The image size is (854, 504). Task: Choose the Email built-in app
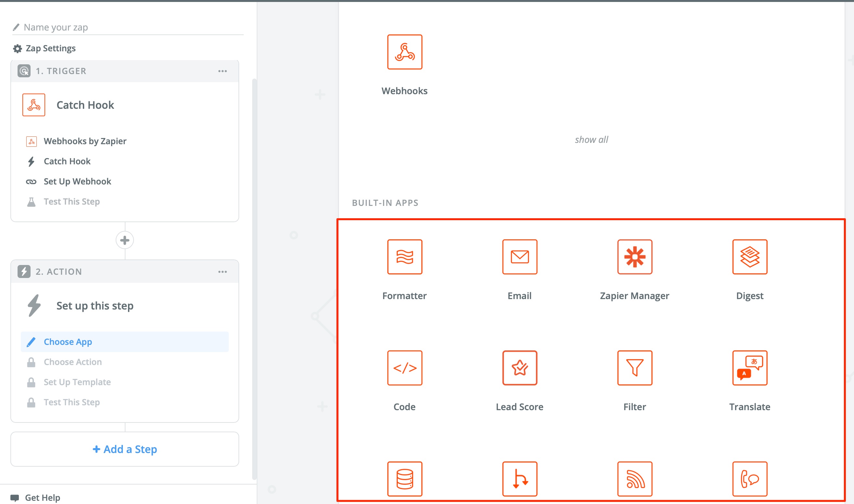(519, 257)
